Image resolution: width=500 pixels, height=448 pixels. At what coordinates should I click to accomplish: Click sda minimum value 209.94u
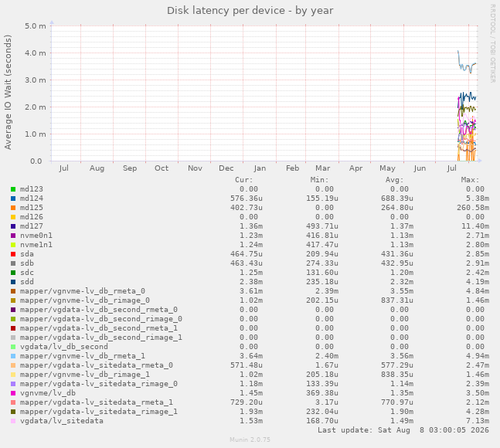pos(321,253)
